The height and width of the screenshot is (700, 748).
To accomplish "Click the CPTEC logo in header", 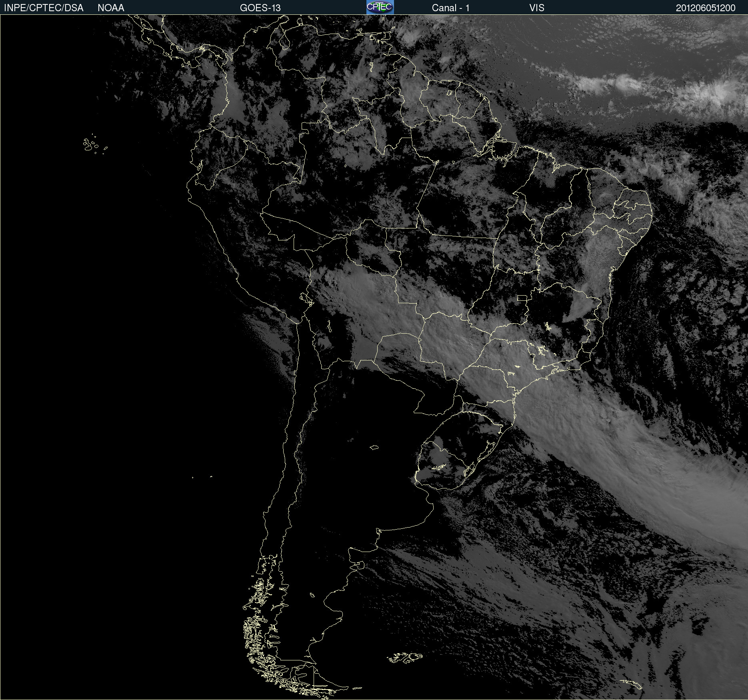I will [x=380, y=7].
